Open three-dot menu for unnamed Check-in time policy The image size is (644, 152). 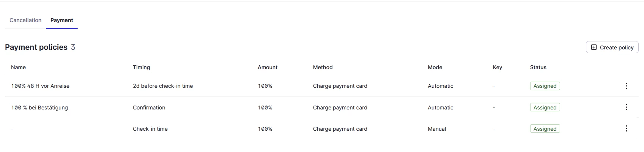pos(626,129)
